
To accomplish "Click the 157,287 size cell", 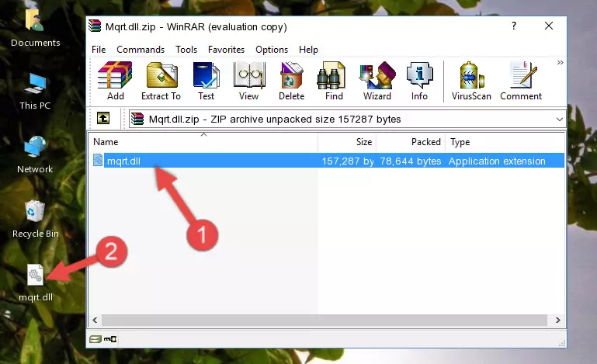I will [x=348, y=161].
